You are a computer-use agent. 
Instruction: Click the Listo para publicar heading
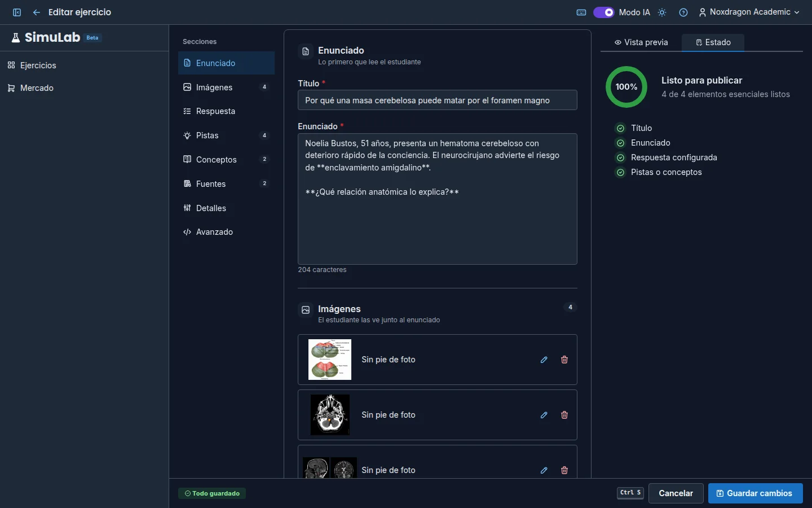pyautogui.click(x=701, y=80)
